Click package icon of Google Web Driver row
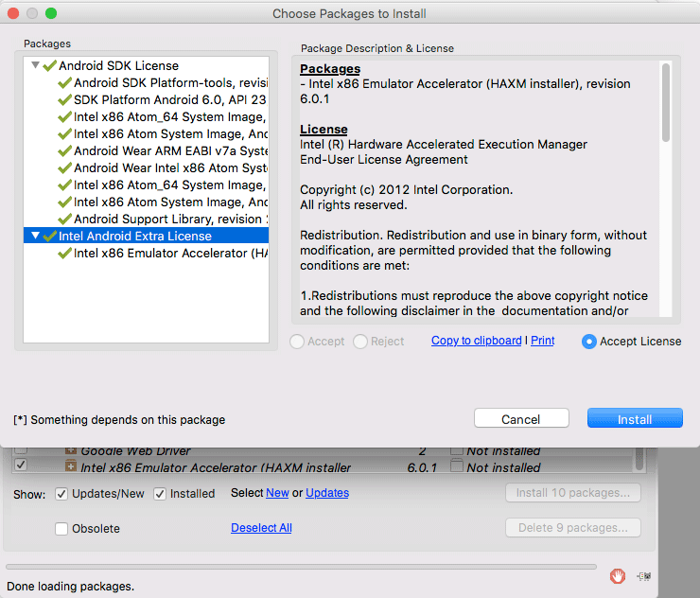 [x=71, y=450]
